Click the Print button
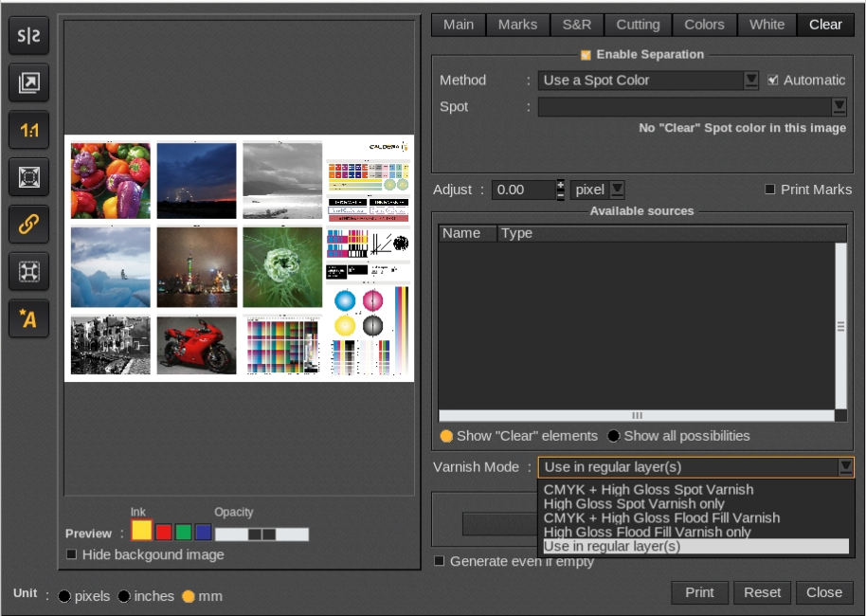 (699, 592)
